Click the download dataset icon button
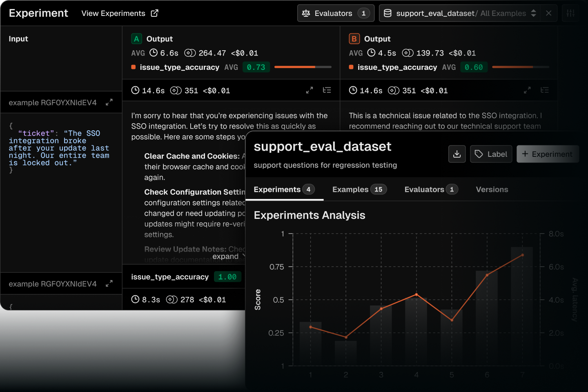588x392 pixels. pyautogui.click(x=457, y=154)
